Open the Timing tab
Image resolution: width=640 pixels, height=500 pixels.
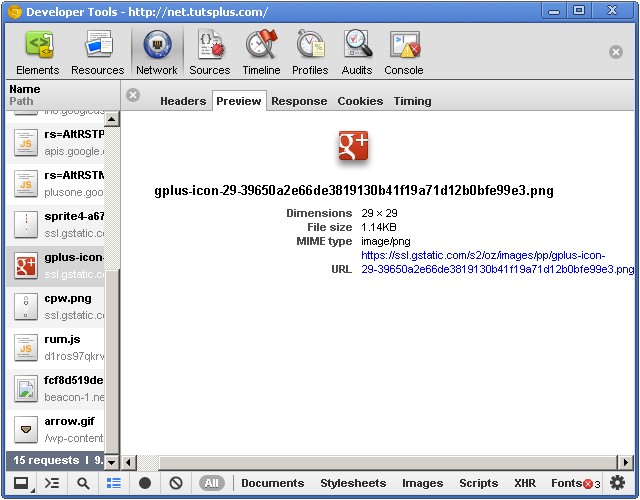point(412,101)
